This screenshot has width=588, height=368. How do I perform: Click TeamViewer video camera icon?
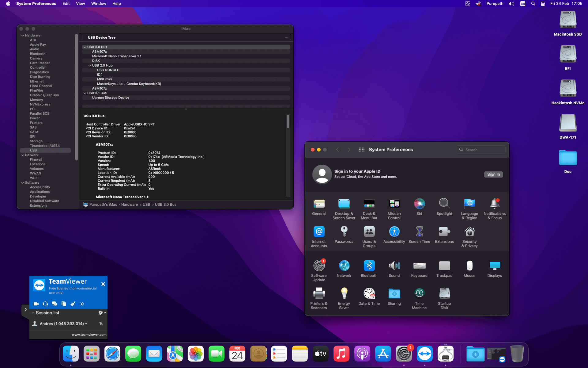point(36,304)
